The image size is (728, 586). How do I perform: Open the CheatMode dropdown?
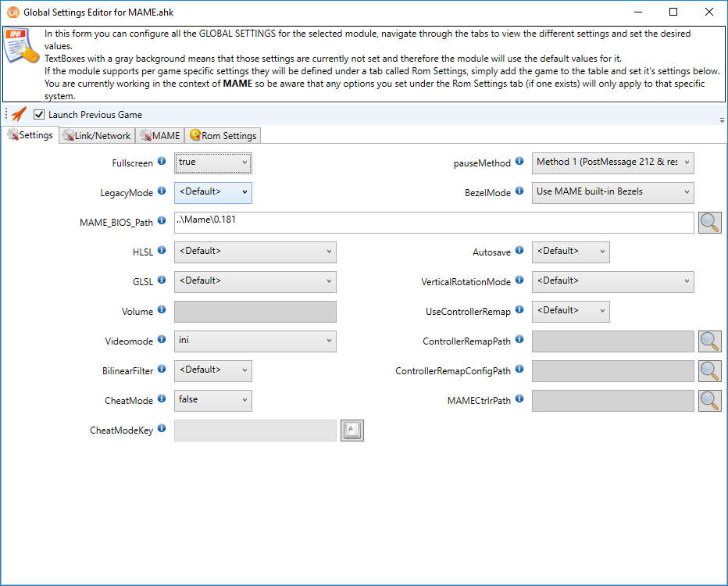212,400
